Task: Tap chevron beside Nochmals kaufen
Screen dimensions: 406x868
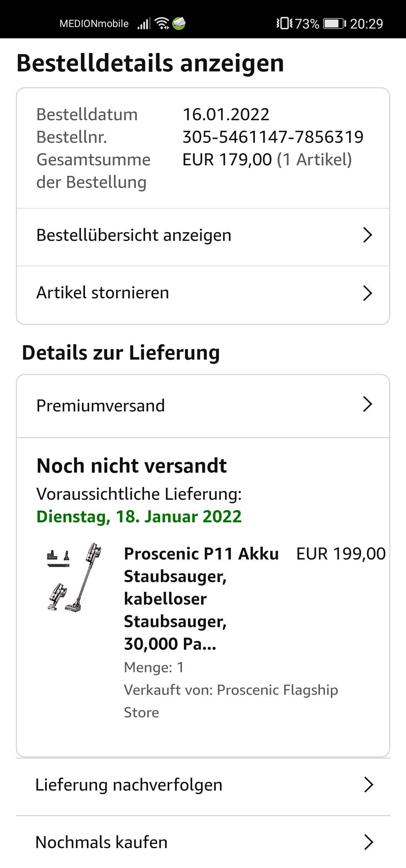Action: click(368, 842)
